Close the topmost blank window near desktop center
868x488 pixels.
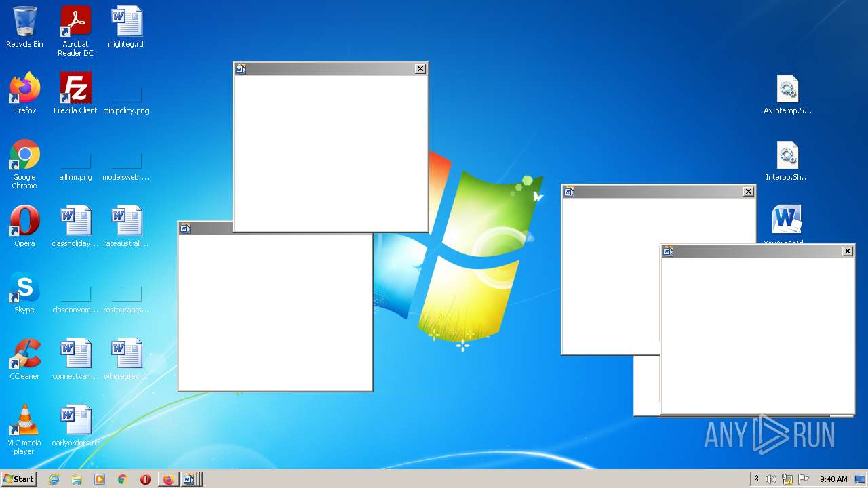pyautogui.click(x=420, y=68)
